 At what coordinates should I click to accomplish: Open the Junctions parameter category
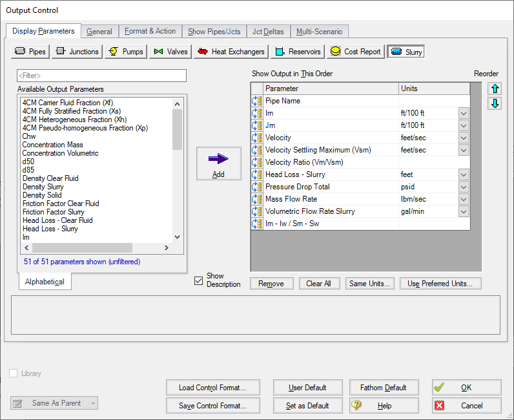[x=77, y=52]
